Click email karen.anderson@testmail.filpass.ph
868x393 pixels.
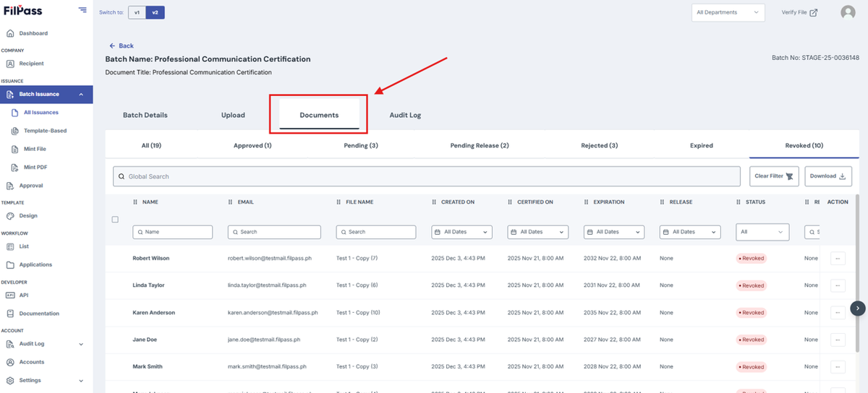273,313
